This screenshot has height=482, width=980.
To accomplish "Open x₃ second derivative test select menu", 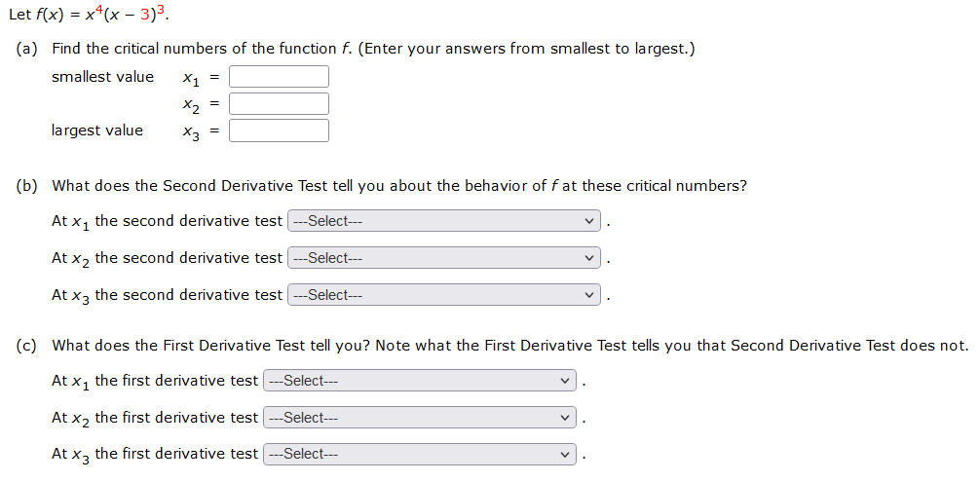I will pyautogui.click(x=444, y=295).
